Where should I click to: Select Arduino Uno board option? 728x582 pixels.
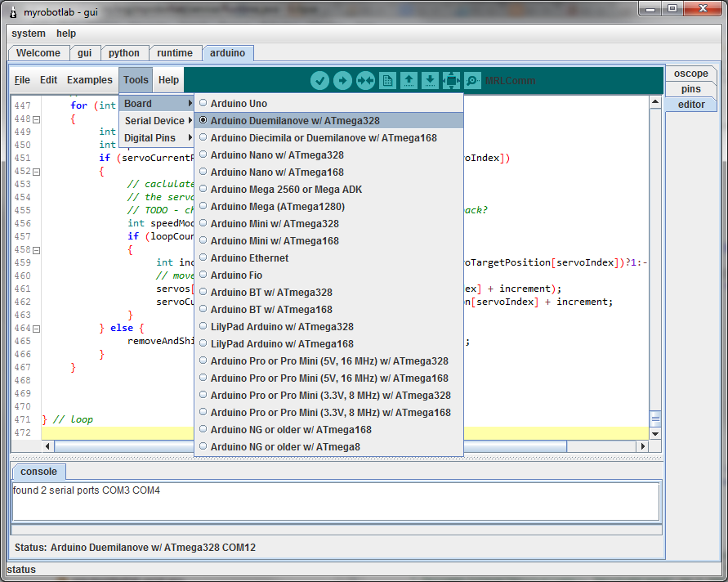pyautogui.click(x=328, y=104)
